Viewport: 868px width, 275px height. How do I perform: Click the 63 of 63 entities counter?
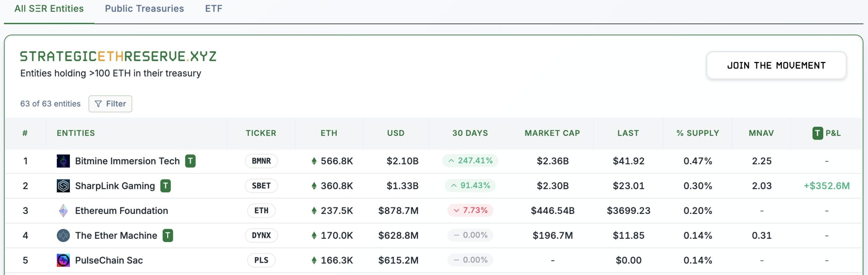tap(50, 104)
